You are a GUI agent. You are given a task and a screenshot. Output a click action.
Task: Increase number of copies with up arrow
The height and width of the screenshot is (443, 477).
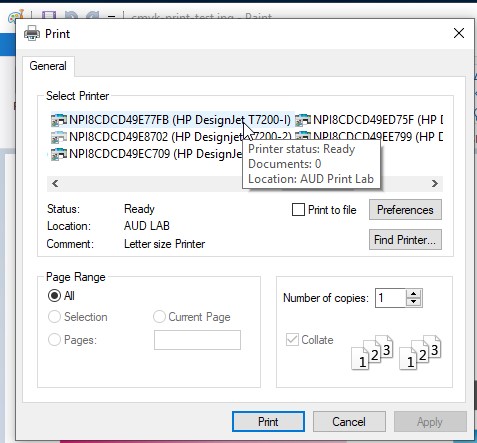414,294
